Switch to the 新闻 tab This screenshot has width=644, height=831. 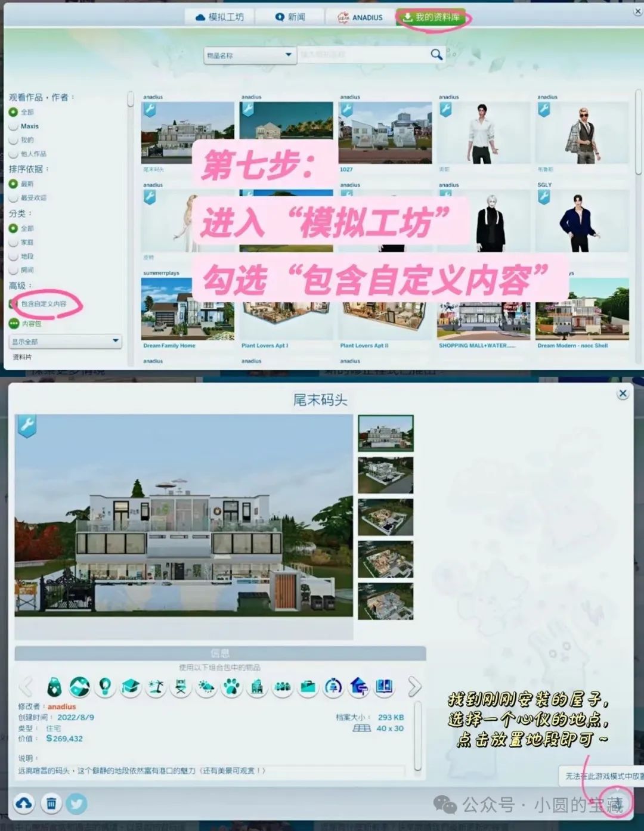pos(290,17)
